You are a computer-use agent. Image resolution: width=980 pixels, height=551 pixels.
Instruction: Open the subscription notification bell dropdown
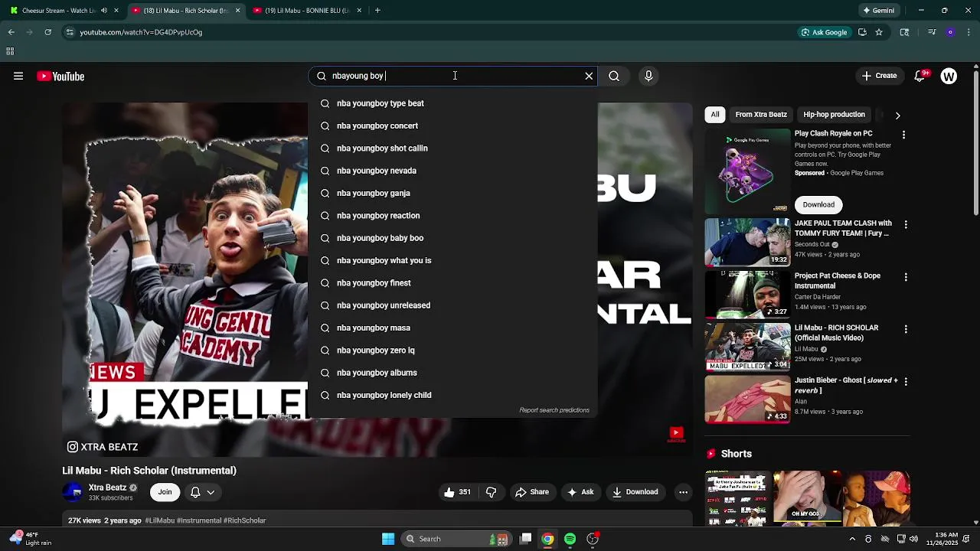[202, 492]
